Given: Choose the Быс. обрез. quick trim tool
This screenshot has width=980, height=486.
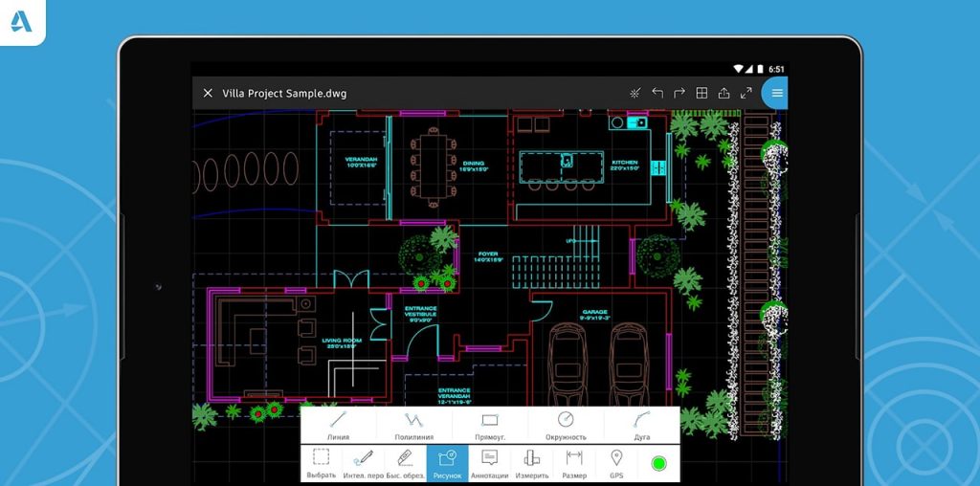Looking at the screenshot, I should pos(405,463).
